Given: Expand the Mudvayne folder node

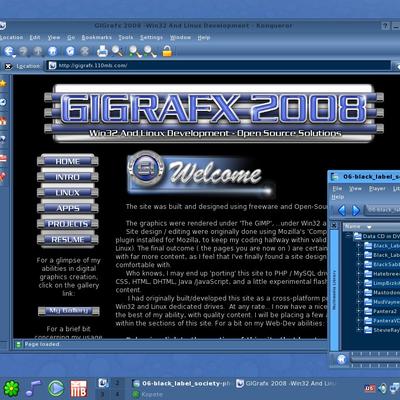Looking at the screenshot, I should pos(359,302).
